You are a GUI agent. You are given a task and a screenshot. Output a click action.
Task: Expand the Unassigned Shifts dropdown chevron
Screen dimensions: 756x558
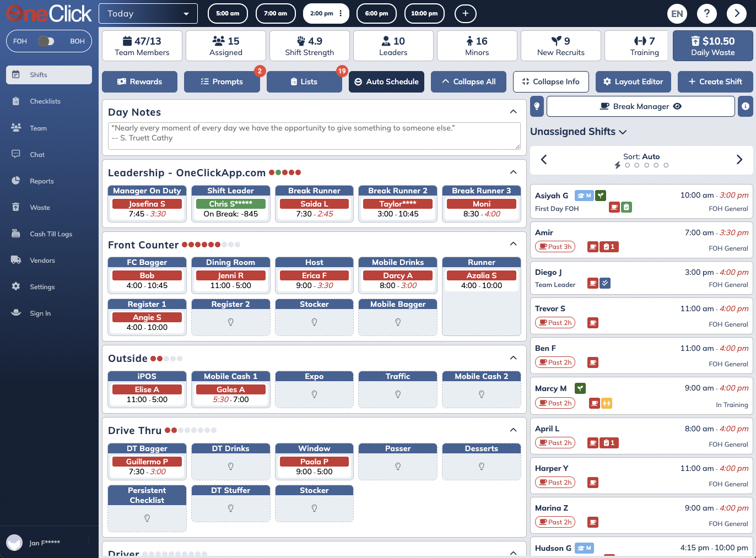coord(623,132)
